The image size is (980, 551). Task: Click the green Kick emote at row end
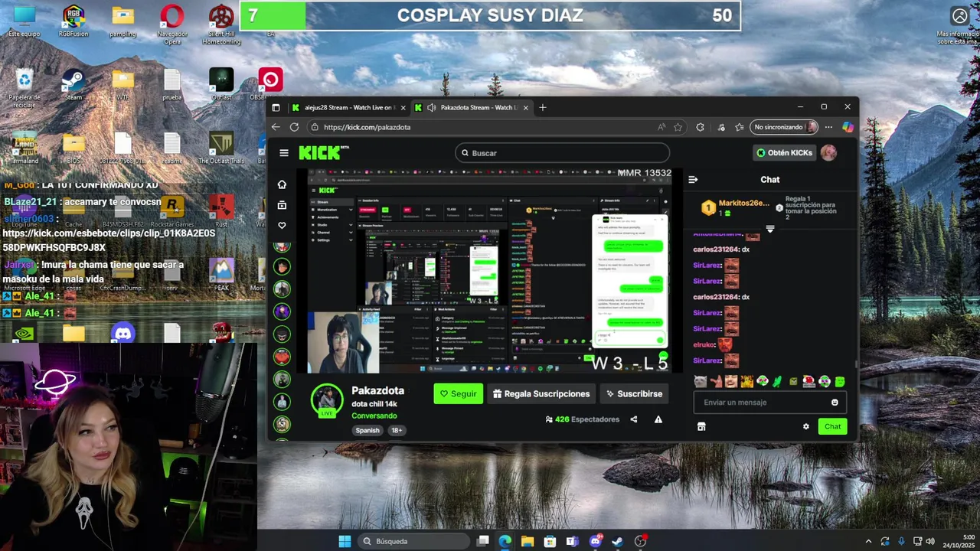click(x=840, y=381)
